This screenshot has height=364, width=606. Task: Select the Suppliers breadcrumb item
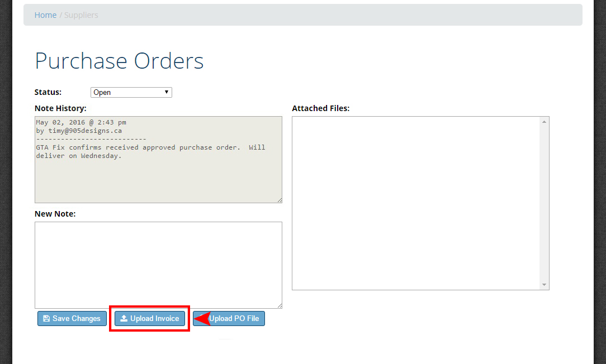[x=81, y=15]
